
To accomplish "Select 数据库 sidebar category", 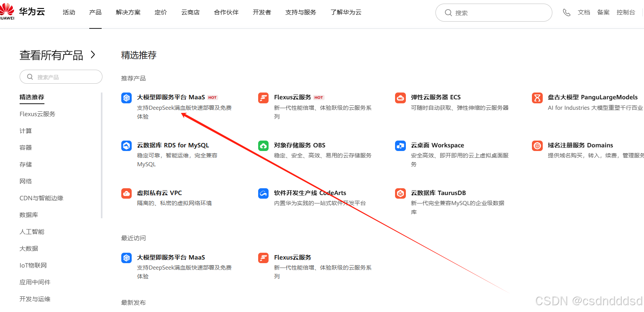I will (x=29, y=215).
